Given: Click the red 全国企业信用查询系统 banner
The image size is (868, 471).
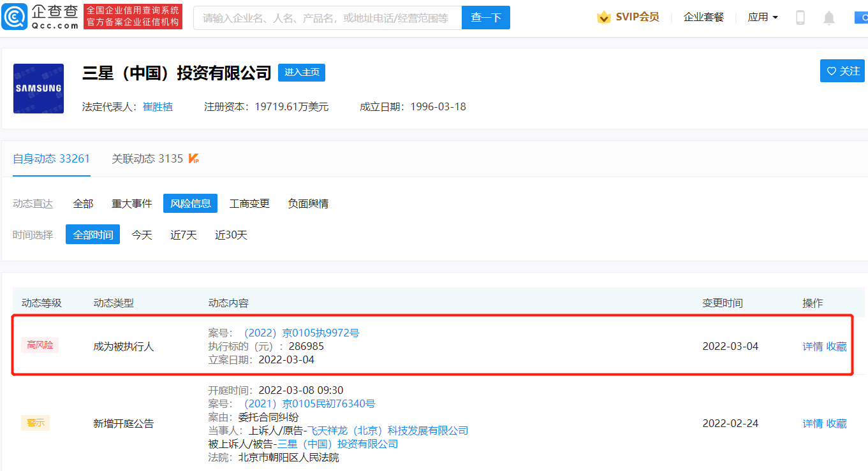Looking at the screenshot, I should click(x=133, y=17).
